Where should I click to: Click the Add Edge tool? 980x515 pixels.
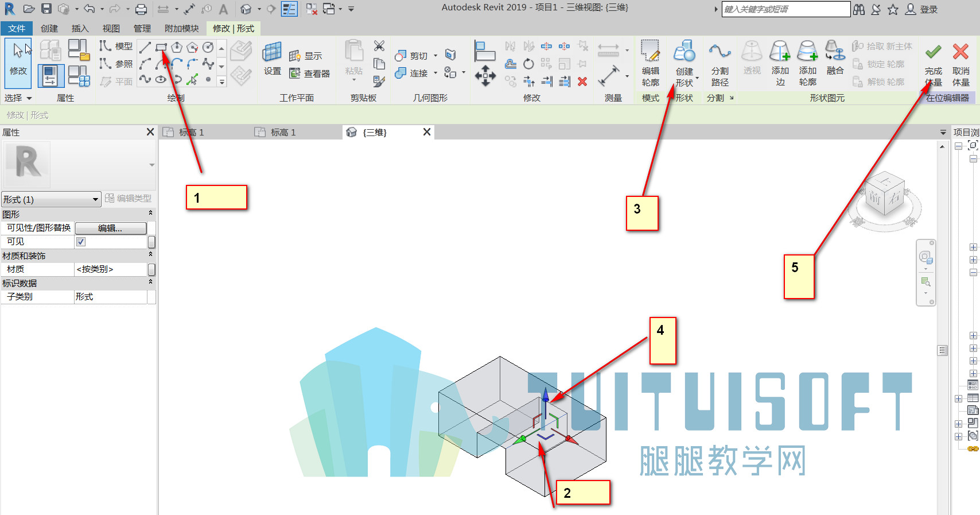[x=780, y=63]
